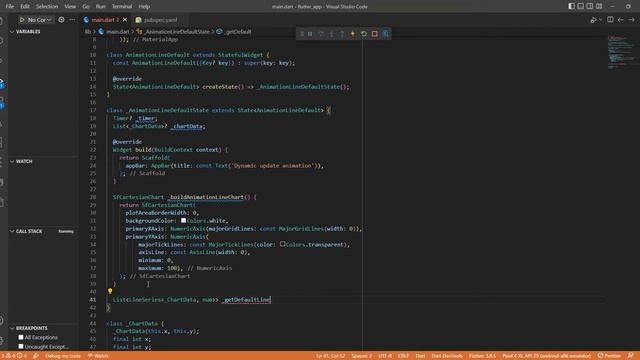This screenshot has height=360, width=640.
Task: Open the View menu
Action: point(70,7)
